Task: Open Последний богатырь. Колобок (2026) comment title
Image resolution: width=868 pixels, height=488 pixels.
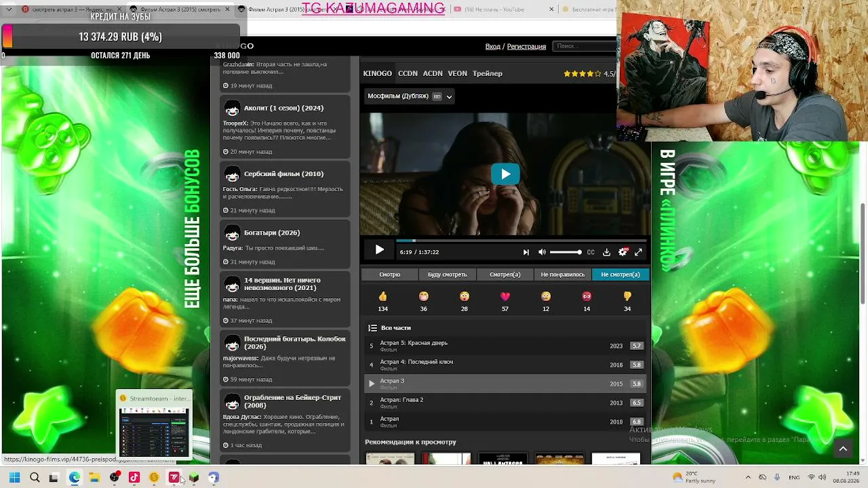Action: pyautogui.click(x=295, y=343)
